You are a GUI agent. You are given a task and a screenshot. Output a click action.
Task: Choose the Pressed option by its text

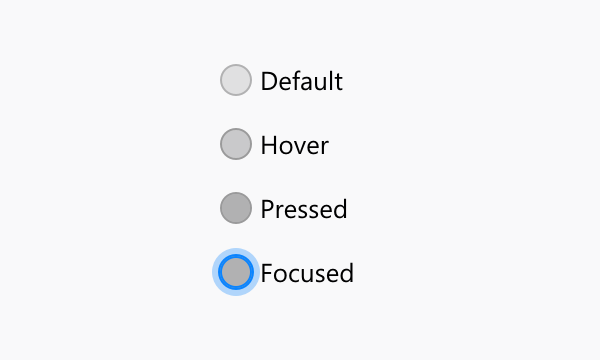(x=304, y=209)
